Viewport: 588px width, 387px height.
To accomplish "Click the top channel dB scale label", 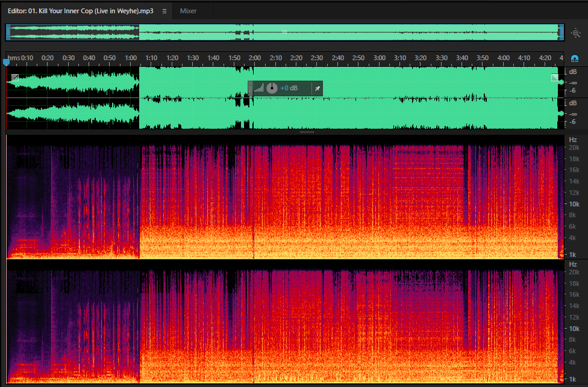I will 572,72.
